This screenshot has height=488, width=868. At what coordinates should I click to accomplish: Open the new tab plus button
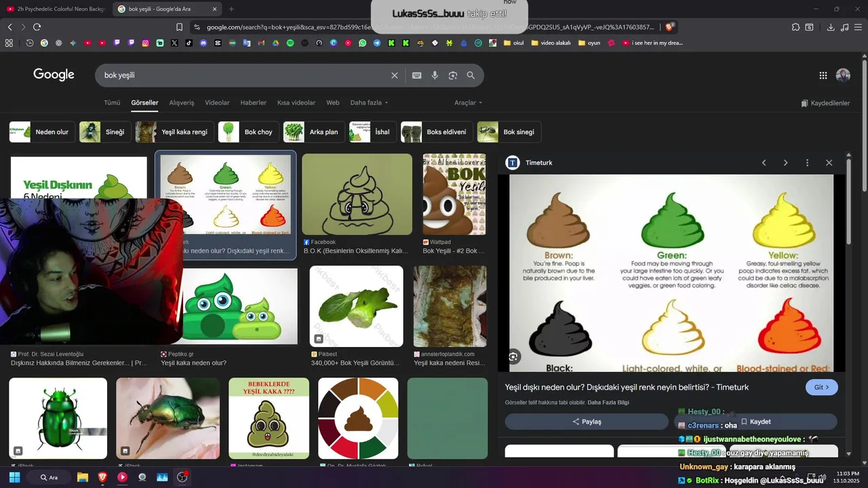pyautogui.click(x=231, y=9)
